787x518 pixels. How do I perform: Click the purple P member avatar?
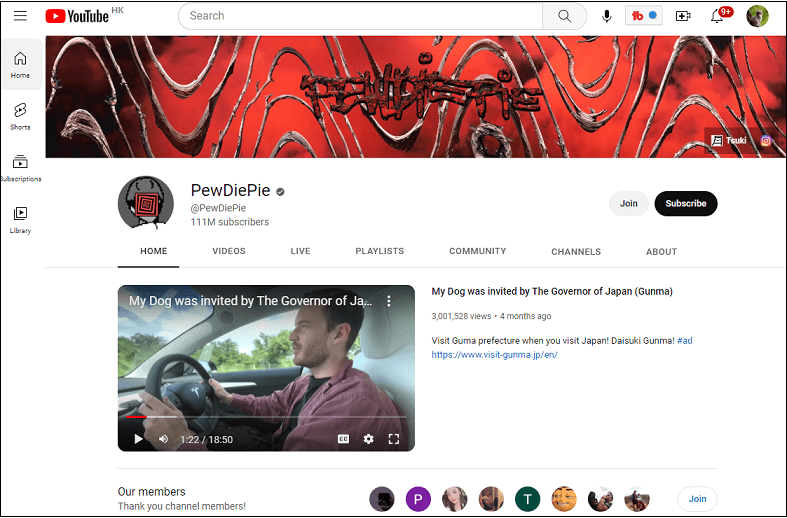(418, 499)
